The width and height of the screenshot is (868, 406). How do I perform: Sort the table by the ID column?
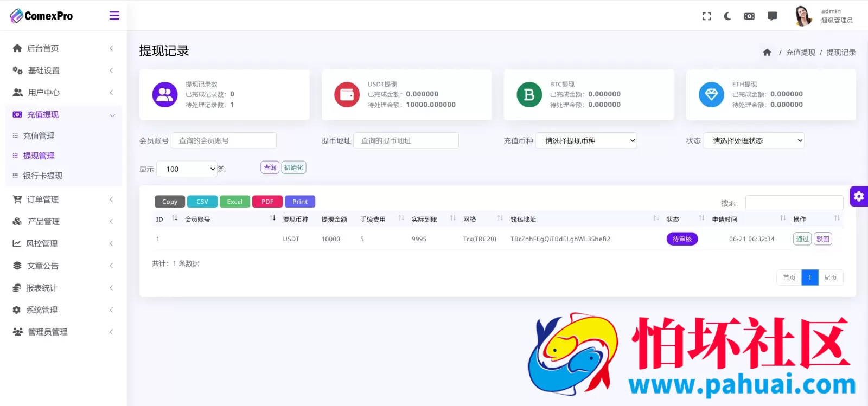click(x=167, y=219)
